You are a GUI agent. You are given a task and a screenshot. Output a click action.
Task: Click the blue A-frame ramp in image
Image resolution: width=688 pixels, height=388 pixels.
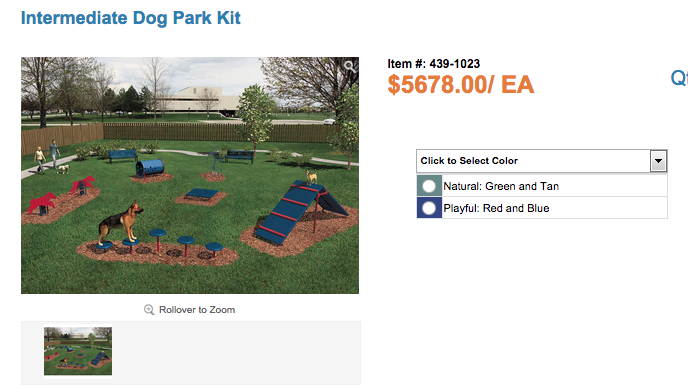[x=301, y=211]
